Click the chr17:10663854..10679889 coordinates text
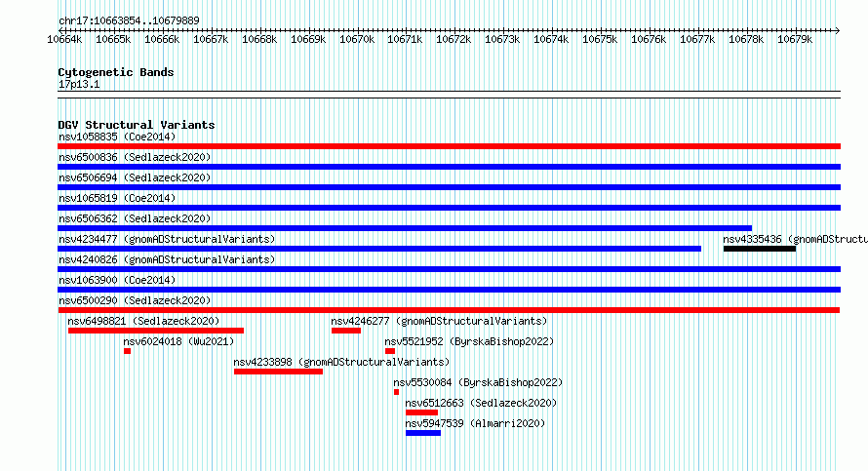The image size is (868, 471). tap(129, 21)
